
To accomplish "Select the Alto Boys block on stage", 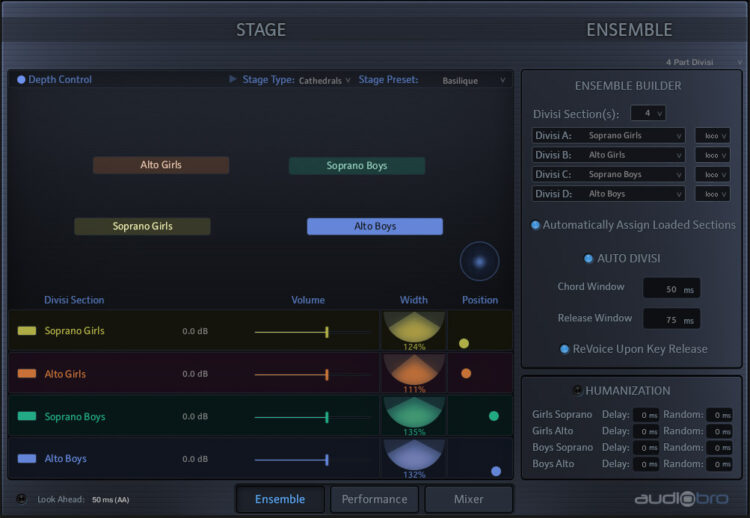I will pos(375,226).
